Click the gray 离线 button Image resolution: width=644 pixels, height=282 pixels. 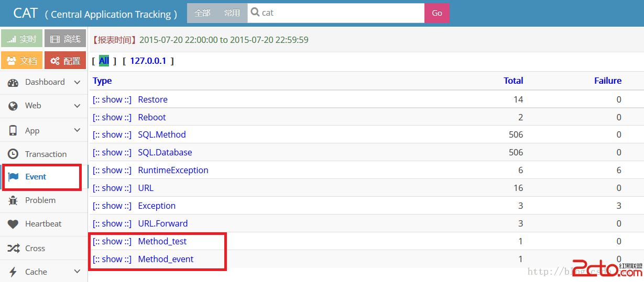65,39
